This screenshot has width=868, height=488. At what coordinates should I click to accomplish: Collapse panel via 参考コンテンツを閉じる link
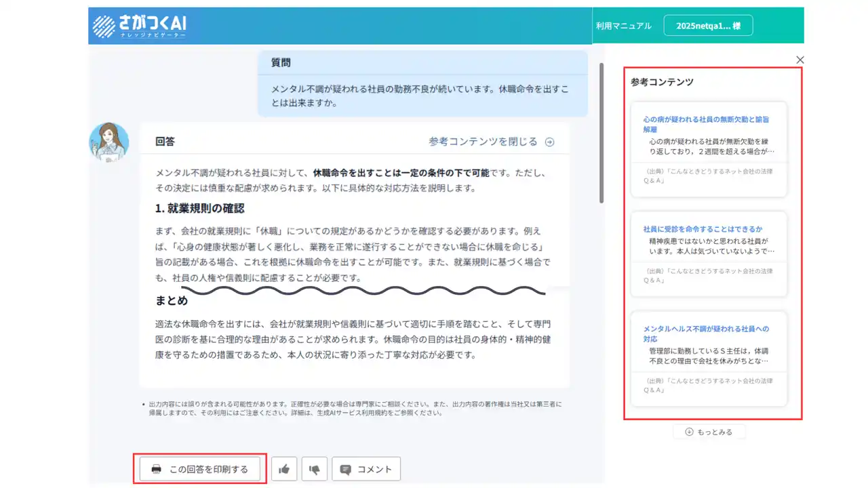[x=482, y=142]
